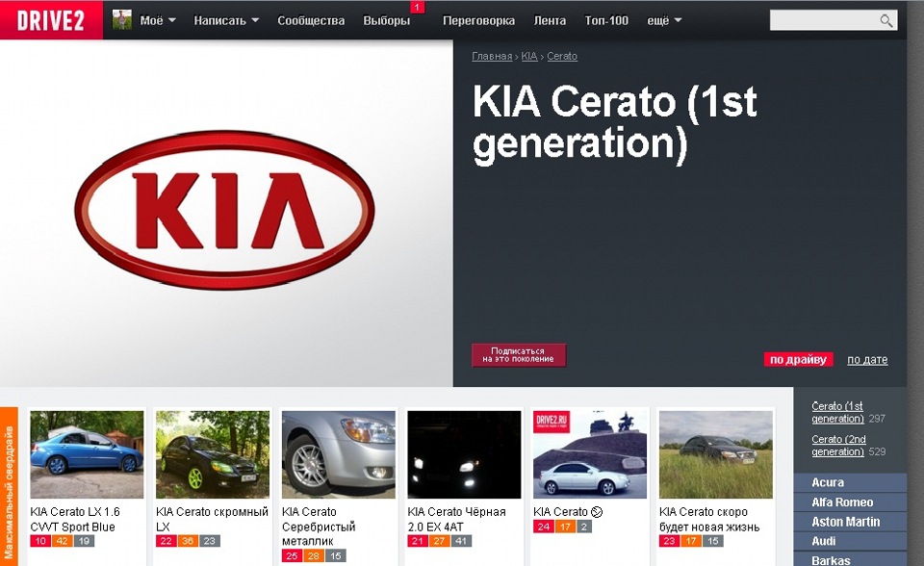
Task: Follow the KIA breadcrumb link
Action: click(x=529, y=56)
